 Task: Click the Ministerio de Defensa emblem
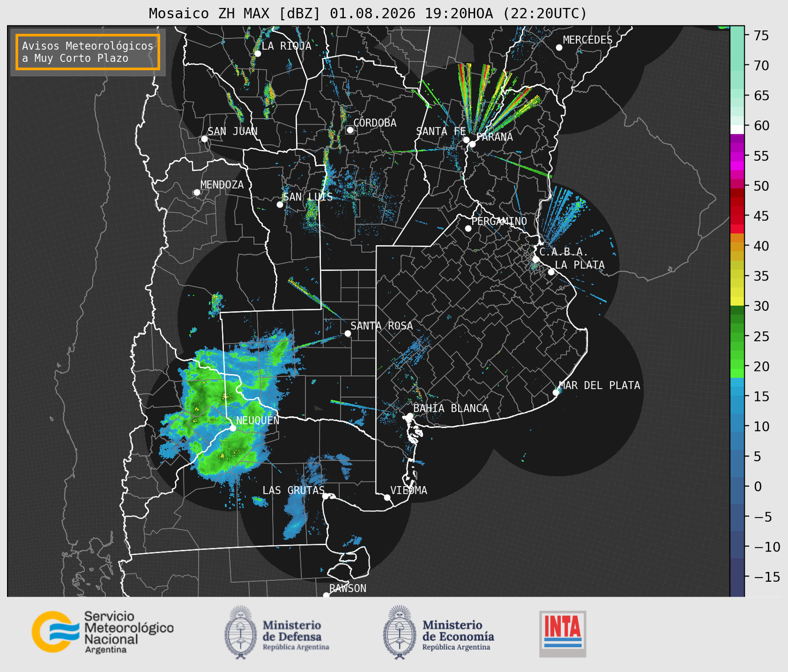pos(241,632)
